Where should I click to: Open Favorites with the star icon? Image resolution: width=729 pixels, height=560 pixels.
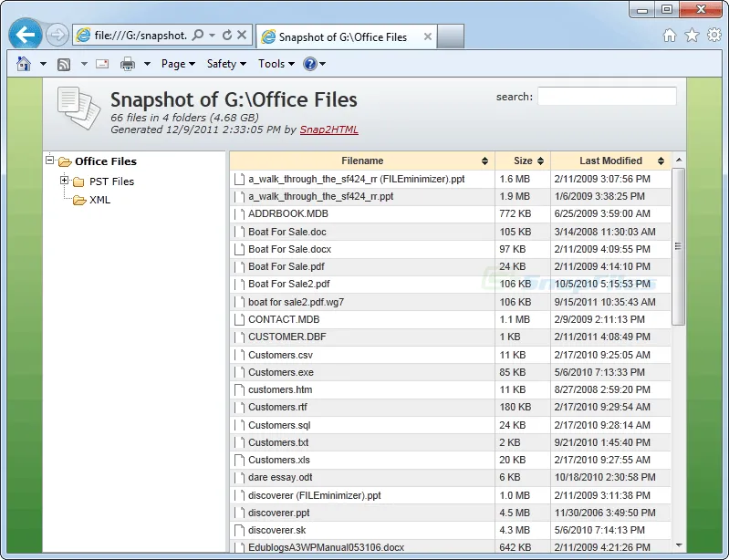(x=692, y=35)
